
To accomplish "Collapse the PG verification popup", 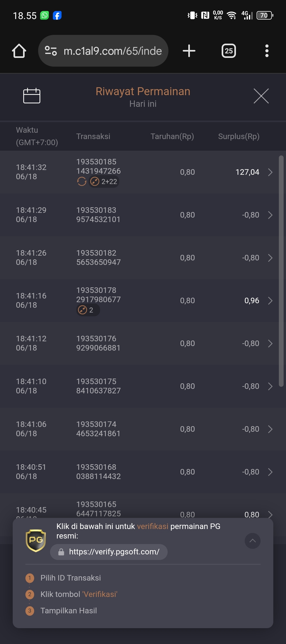I will [253, 541].
